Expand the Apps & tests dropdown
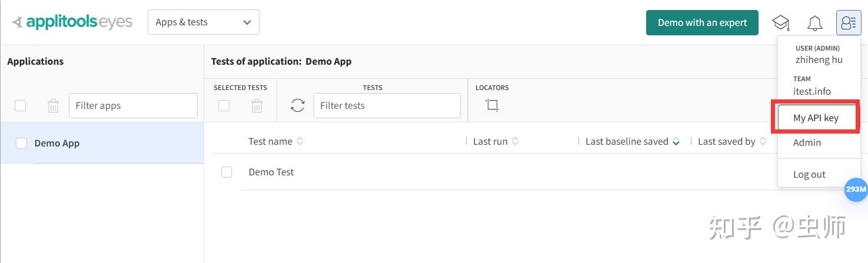The height and width of the screenshot is (263, 868). tap(203, 22)
